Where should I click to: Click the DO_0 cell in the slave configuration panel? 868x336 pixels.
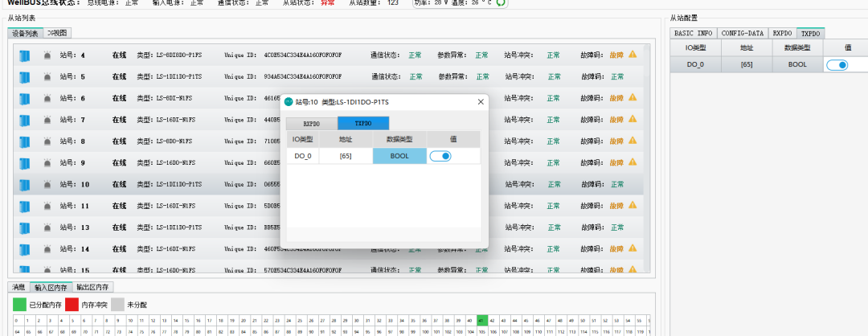tap(695, 65)
